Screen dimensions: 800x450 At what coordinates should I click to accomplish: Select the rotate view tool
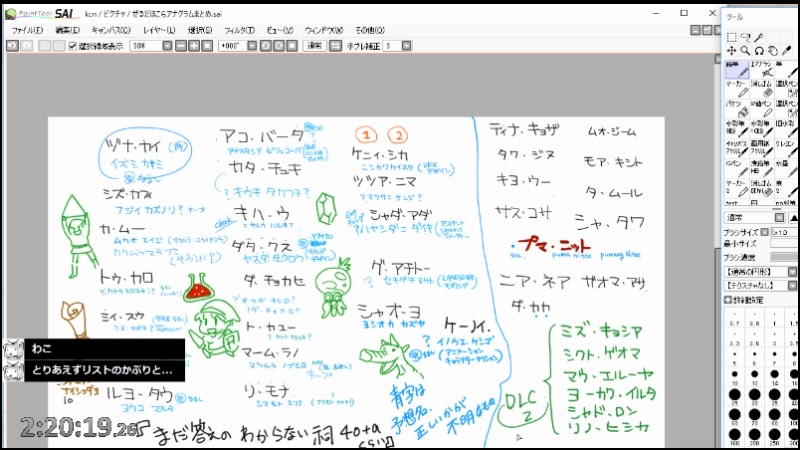759,51
